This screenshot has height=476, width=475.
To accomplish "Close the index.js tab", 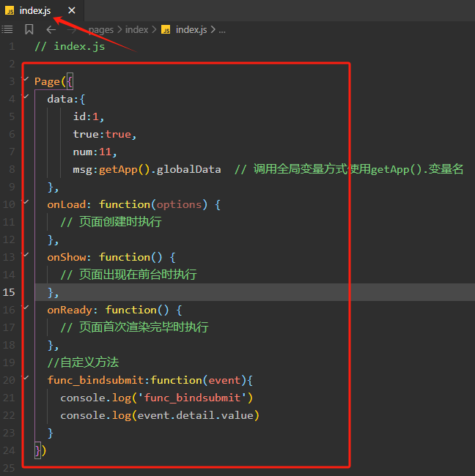I will click(72, 11).
